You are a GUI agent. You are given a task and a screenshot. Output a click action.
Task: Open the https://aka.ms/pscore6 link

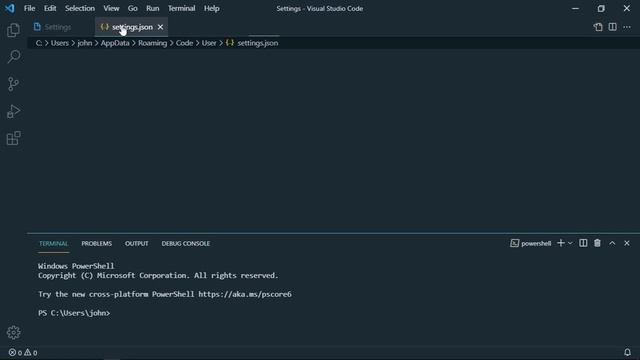245,294
